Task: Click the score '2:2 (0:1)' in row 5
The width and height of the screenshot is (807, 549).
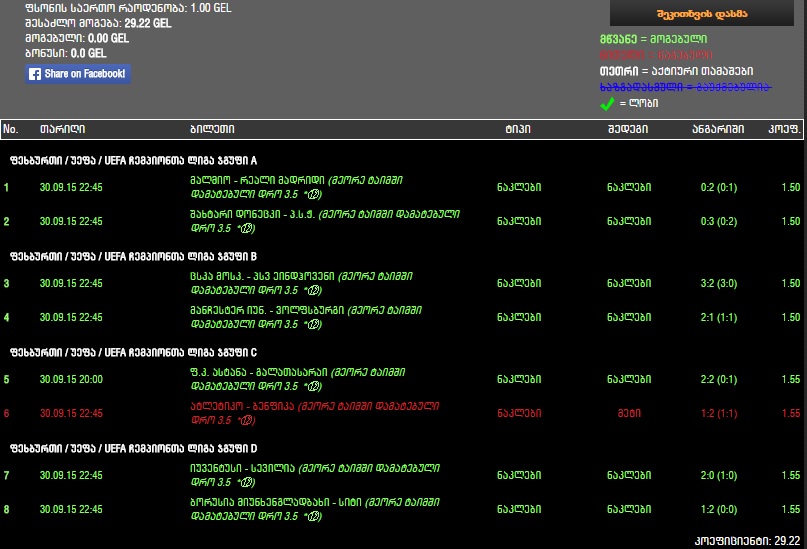Action: point(718,380)
